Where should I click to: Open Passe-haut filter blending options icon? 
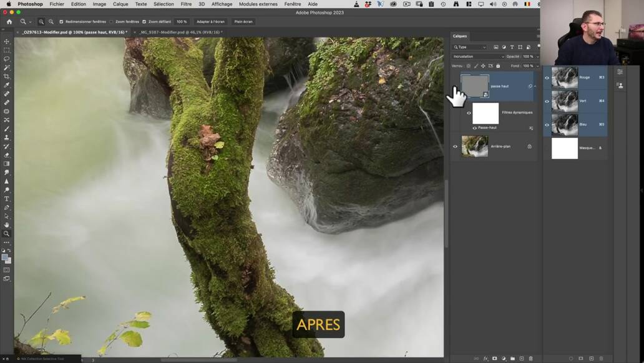[530, 128]
